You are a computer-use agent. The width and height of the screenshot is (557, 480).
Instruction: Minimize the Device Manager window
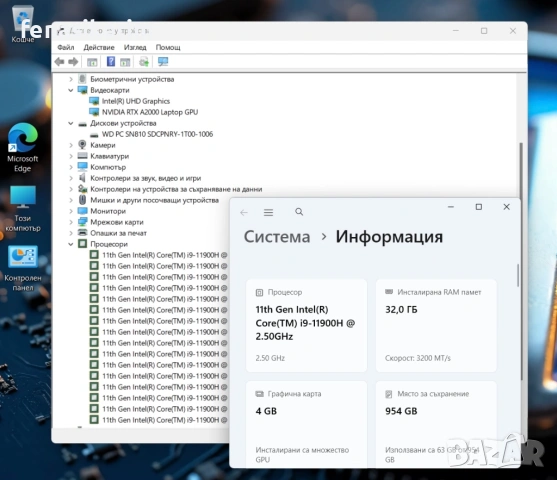[x=456, y=31]
